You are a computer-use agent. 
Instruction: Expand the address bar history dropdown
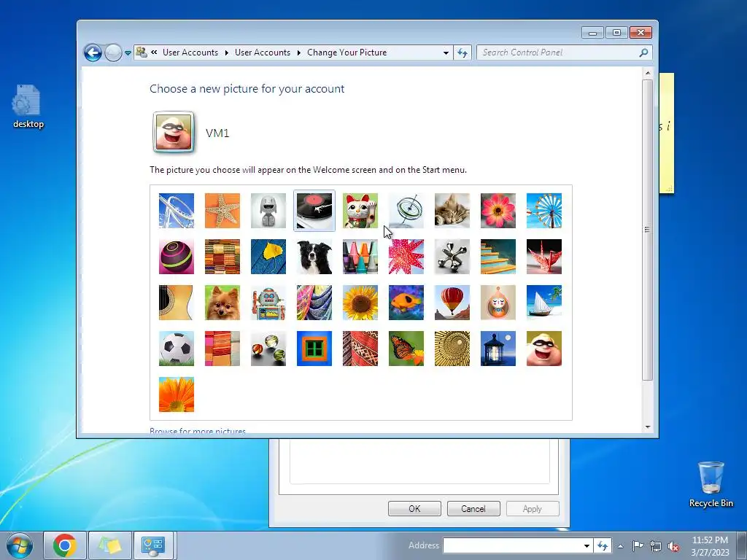coord(446,52)
